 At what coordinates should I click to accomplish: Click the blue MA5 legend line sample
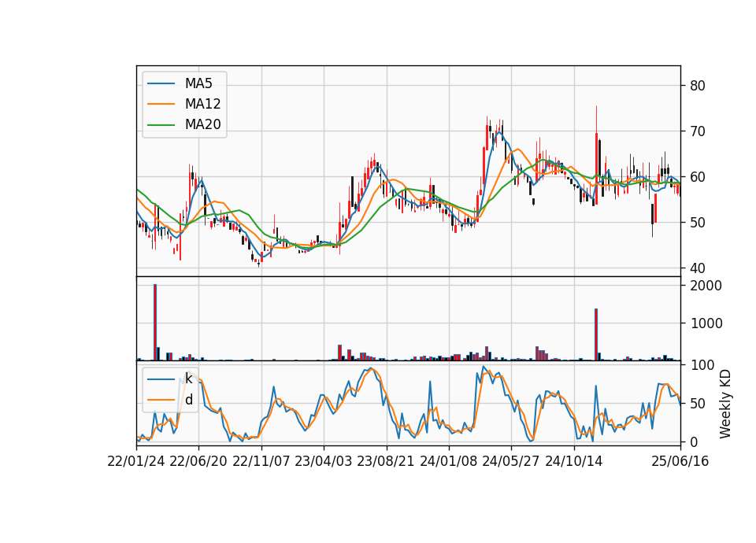click(161, 83)
